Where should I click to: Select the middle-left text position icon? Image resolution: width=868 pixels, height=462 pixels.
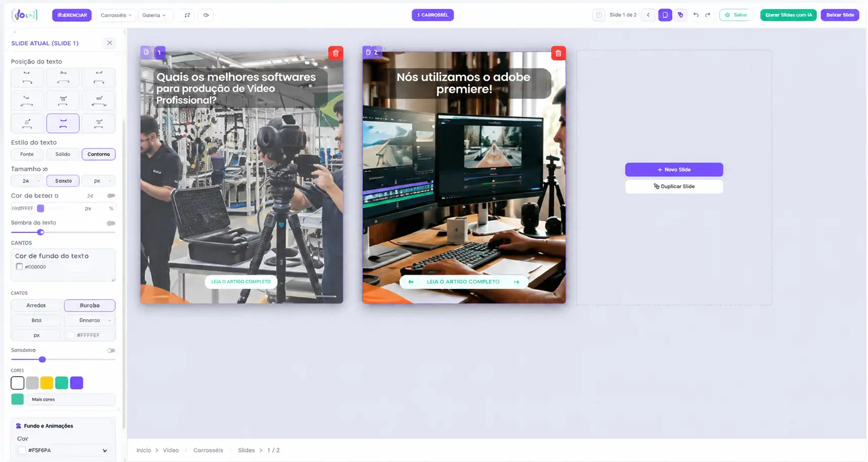[27, 100]
